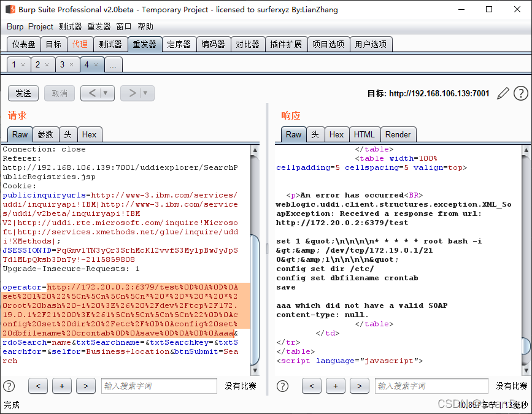Screen dimensions: 532x414
Task: Open the 重发器 menu in menu bar
Action: click(99, 26)
